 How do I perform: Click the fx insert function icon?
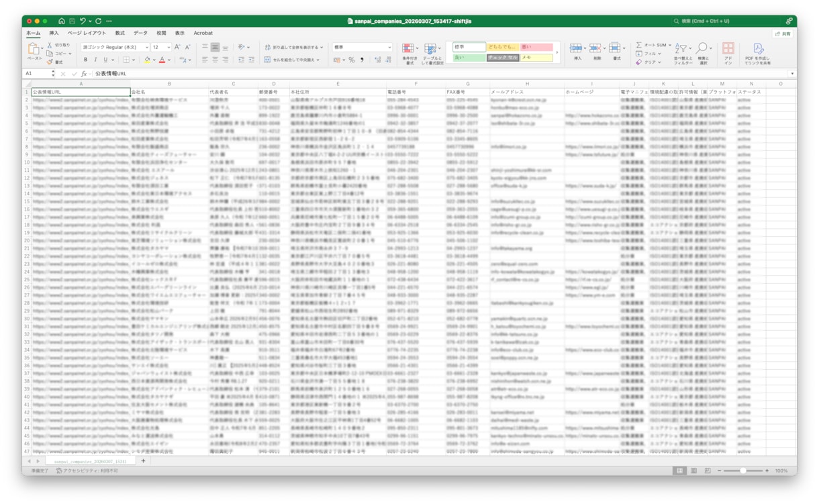click(84, 74)
